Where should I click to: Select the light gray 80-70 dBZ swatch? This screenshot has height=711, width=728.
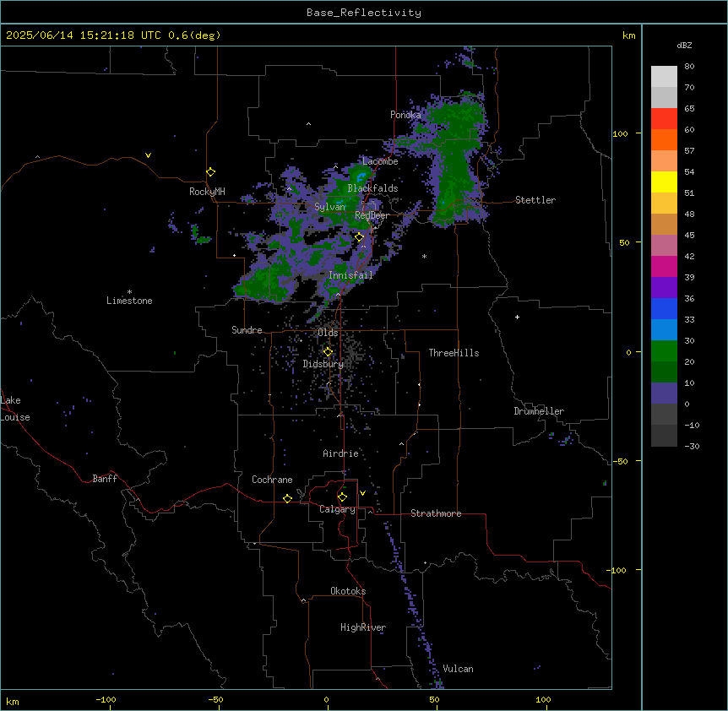pos(664,77)
